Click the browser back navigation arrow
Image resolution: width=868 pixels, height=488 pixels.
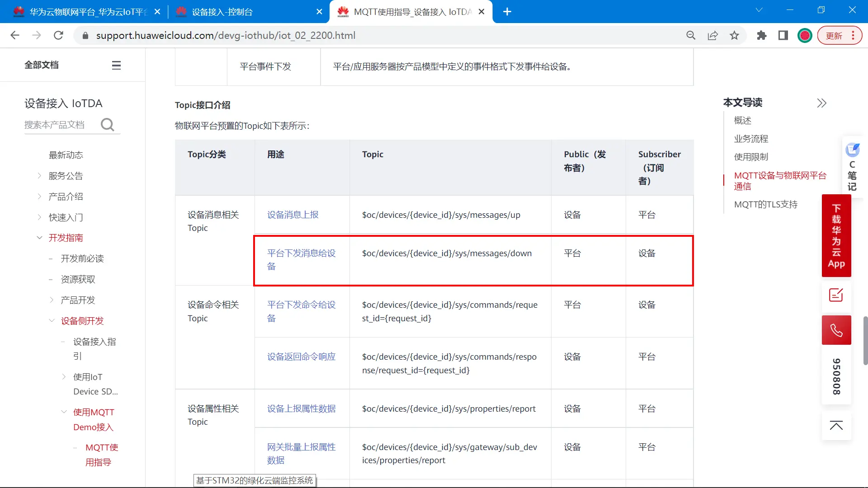pos(15,36)
